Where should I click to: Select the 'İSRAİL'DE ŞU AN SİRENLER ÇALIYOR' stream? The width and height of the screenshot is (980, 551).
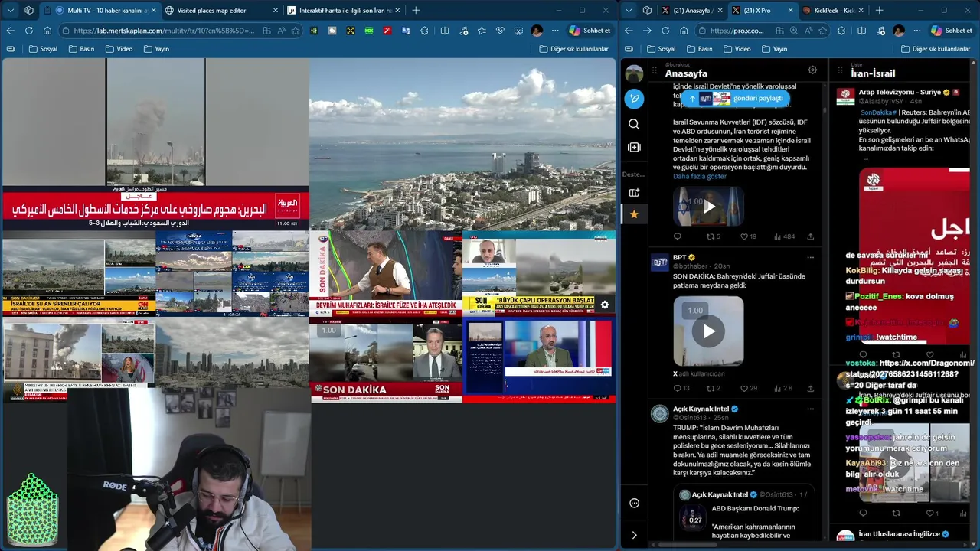pos(79,273)
